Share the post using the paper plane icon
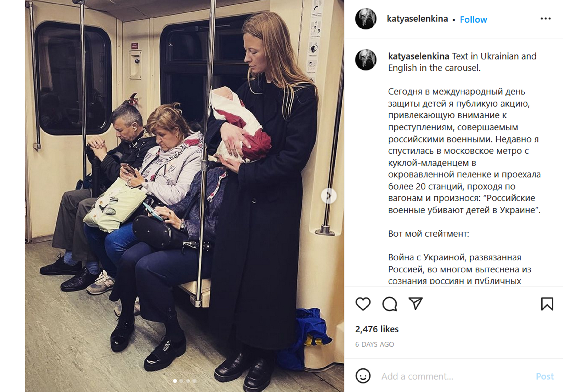 click(415, 304)
